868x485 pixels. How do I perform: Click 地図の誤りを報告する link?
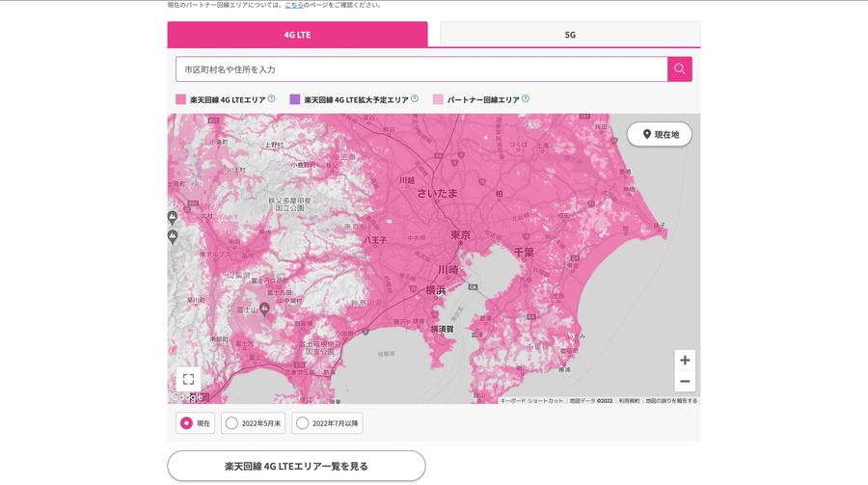pos(671,400)
